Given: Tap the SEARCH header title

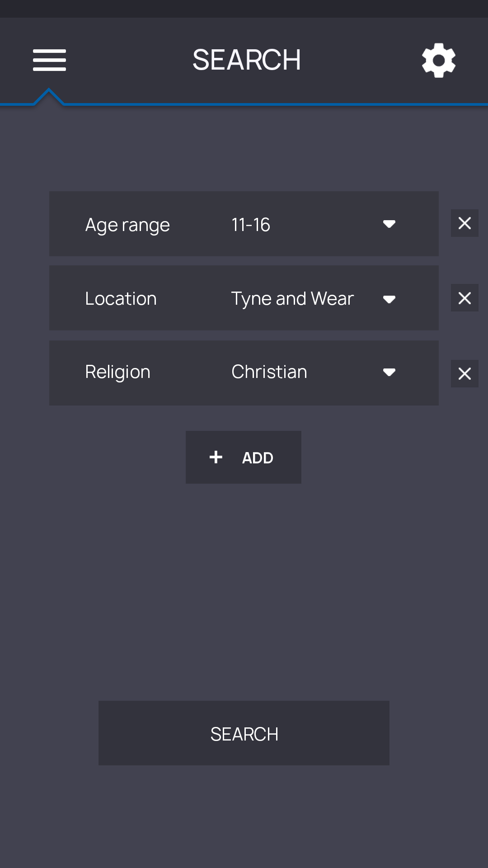Looking at the screenshot, I should coord(247,60).
